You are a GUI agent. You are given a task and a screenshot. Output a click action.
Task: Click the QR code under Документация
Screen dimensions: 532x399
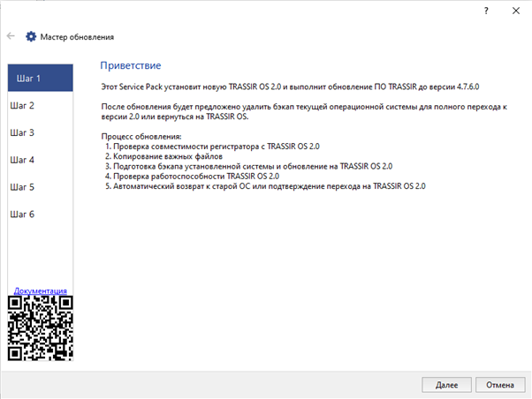point(40,327)
